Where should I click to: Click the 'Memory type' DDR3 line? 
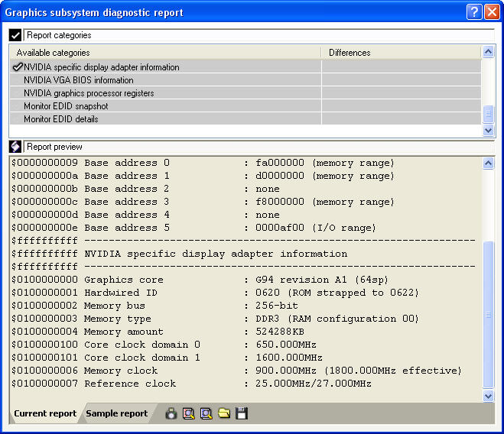pos(215,319)
